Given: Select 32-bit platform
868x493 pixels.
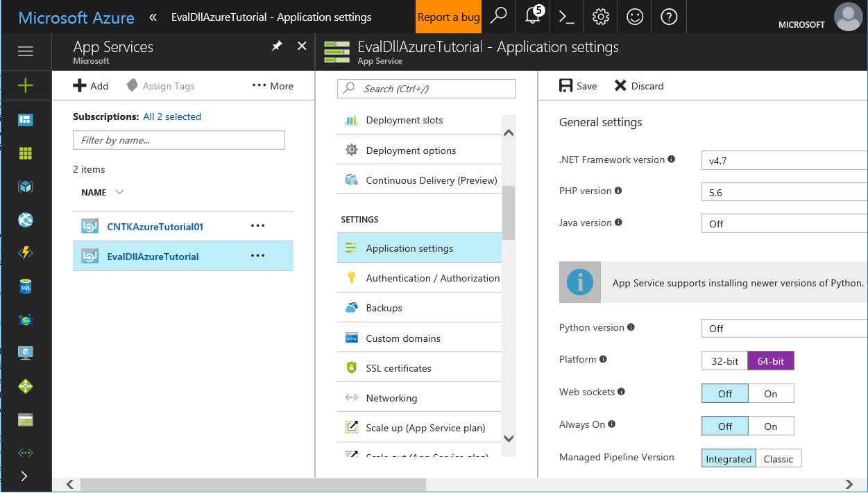Looking at the screenshot, I should 724,361.
